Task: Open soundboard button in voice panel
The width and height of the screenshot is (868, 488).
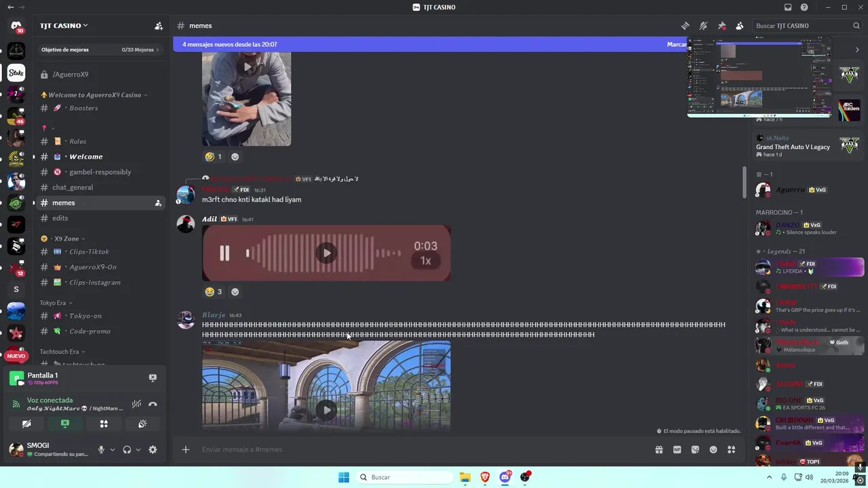Action: coord(142,424)
